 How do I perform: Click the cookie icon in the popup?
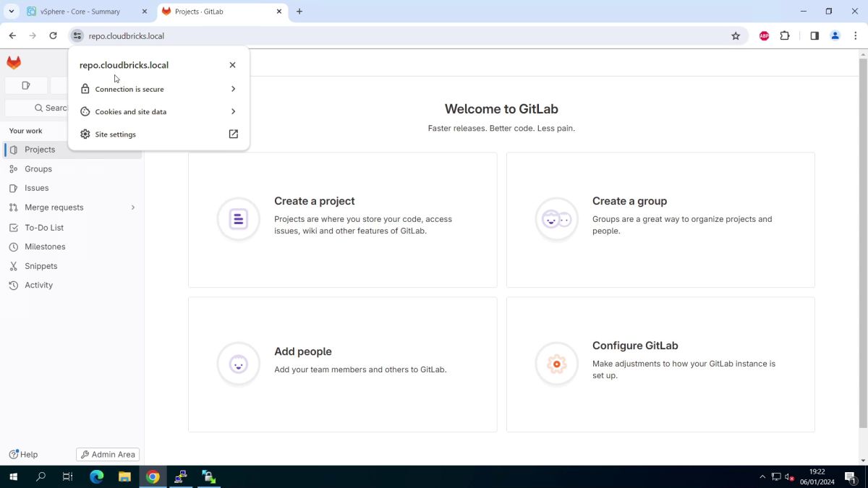85,111
